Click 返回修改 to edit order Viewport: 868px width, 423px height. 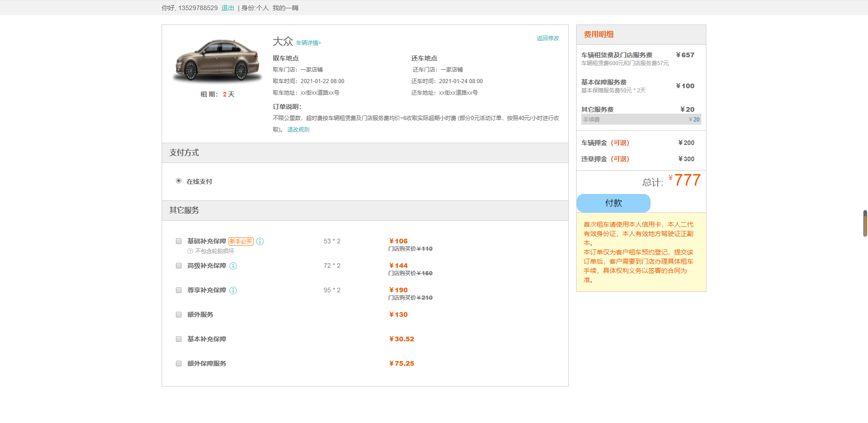pos(548,38)
